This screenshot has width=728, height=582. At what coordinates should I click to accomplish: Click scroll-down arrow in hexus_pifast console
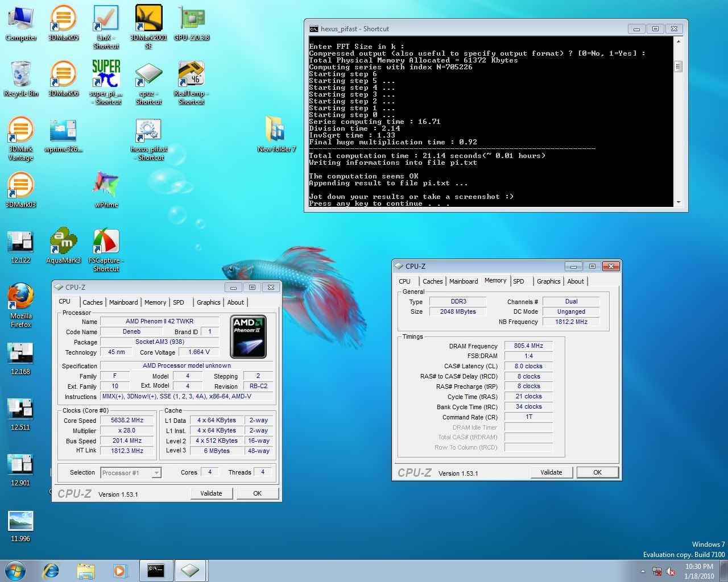[678, 202]
